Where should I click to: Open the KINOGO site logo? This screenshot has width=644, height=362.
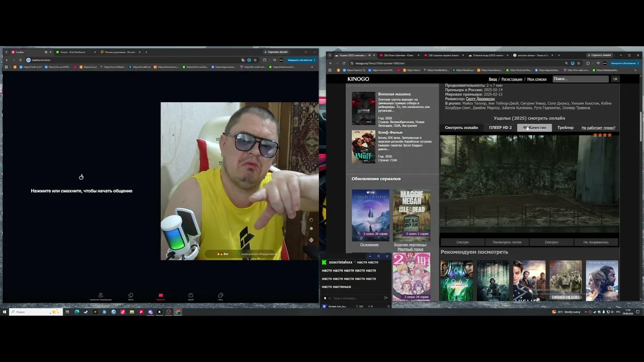(358, 79)
